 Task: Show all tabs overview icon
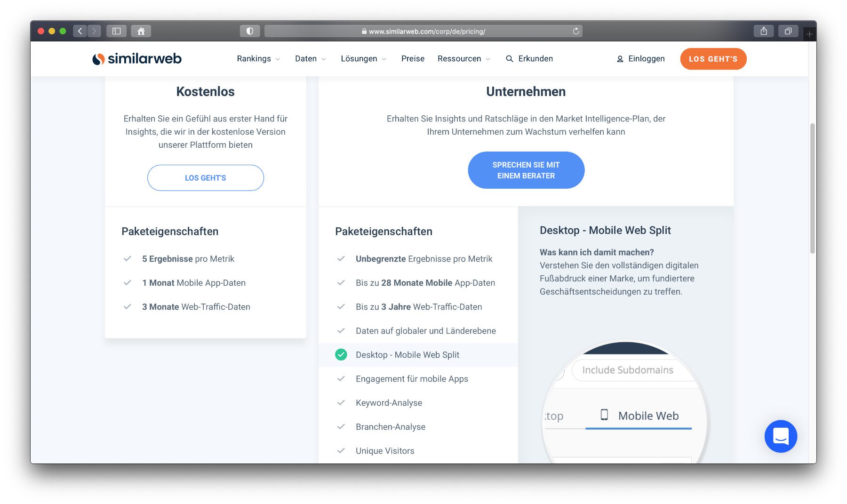788,31
